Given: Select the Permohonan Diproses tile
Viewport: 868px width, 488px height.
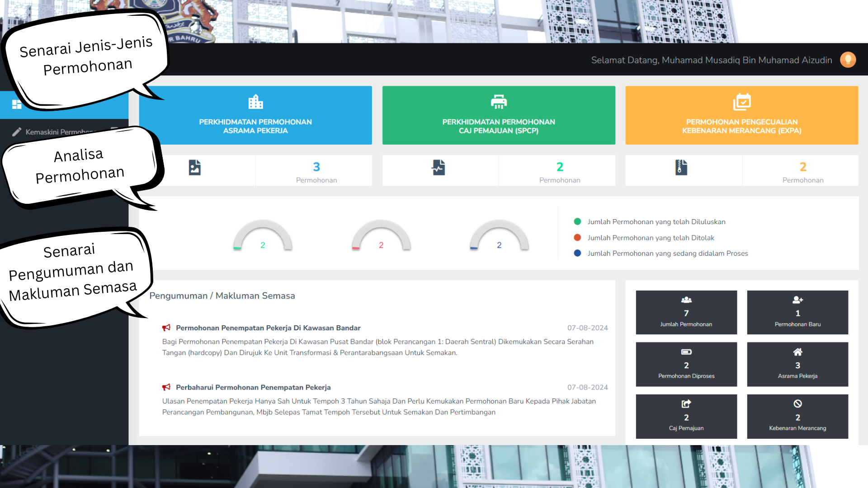Looking at the screenshot, I should (x=686, y=364).
